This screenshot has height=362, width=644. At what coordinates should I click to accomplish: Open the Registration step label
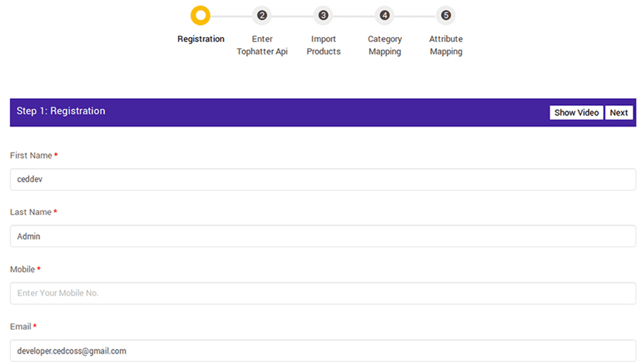point(200,39)
